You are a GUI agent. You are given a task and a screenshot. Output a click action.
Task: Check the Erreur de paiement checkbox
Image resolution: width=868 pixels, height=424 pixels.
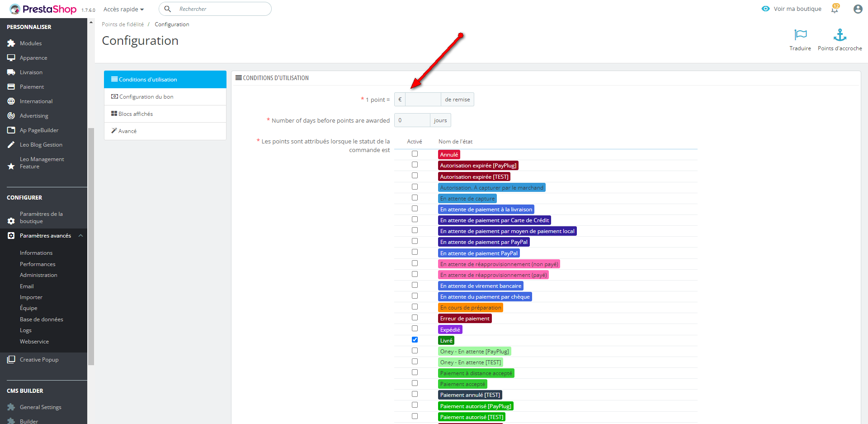415,318
